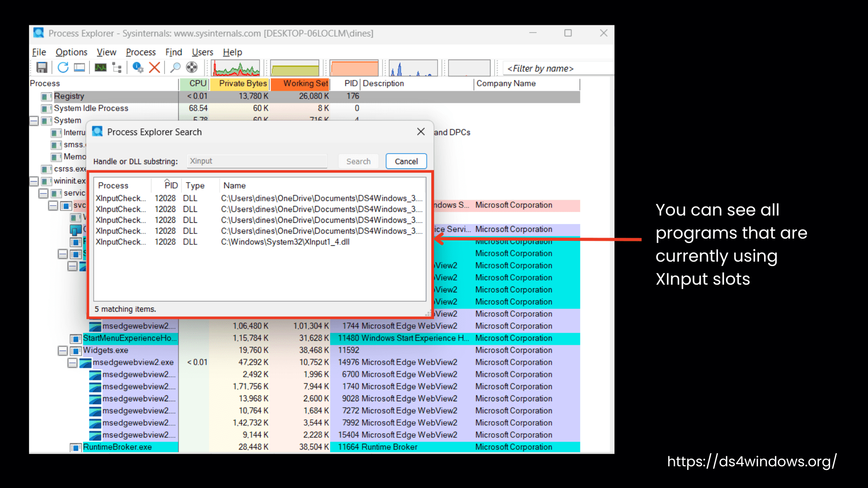Select the Widgets.exe row
The image size is (868, 488).
pos(305,351)
